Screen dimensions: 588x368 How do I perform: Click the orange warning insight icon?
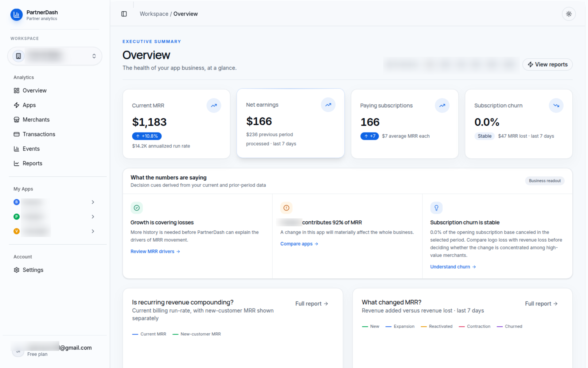(286, 208)
